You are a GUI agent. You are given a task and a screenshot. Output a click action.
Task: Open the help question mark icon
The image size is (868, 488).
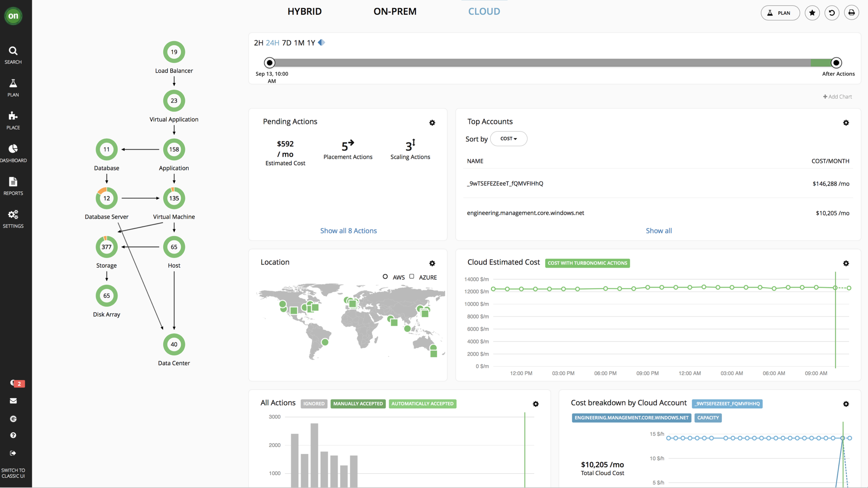(13, 435)
